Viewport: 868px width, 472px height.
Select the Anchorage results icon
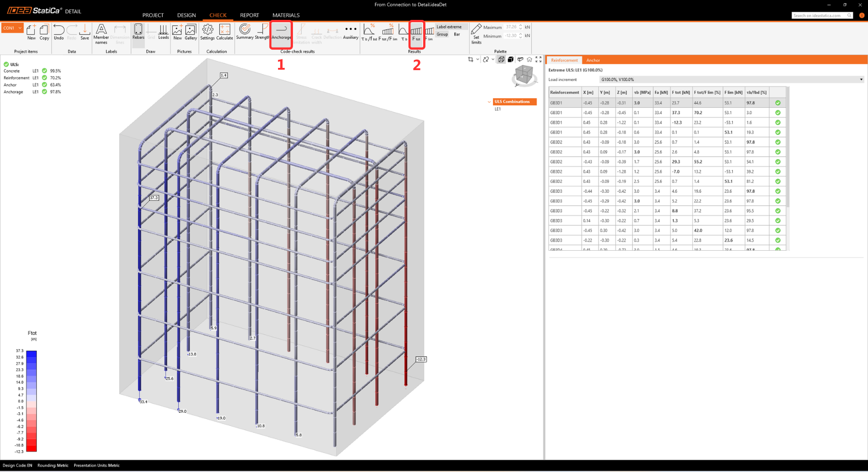point(281,33)
